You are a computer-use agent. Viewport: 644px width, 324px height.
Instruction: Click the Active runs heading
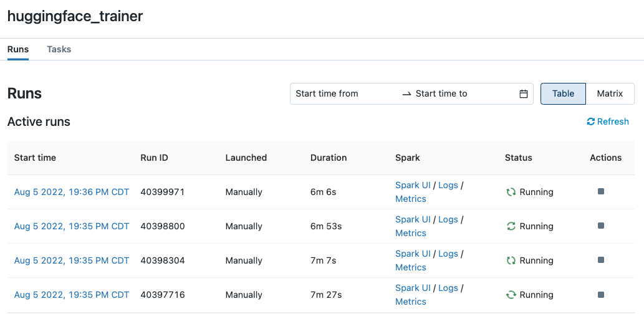point(39,121)
